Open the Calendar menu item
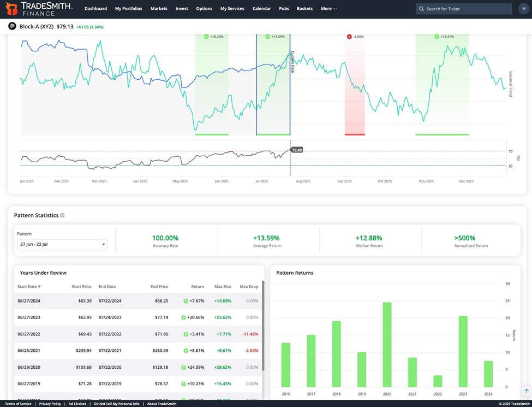Screen dimensions: 532x407 [261, 9]
